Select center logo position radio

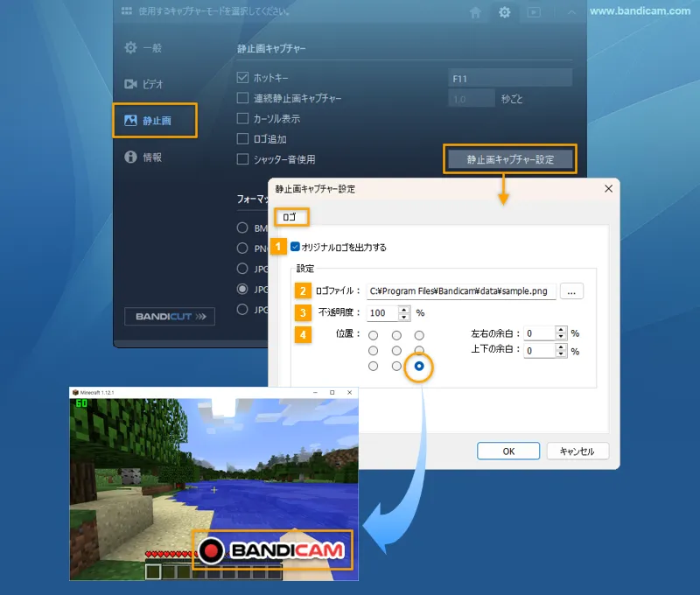[396, 350]
